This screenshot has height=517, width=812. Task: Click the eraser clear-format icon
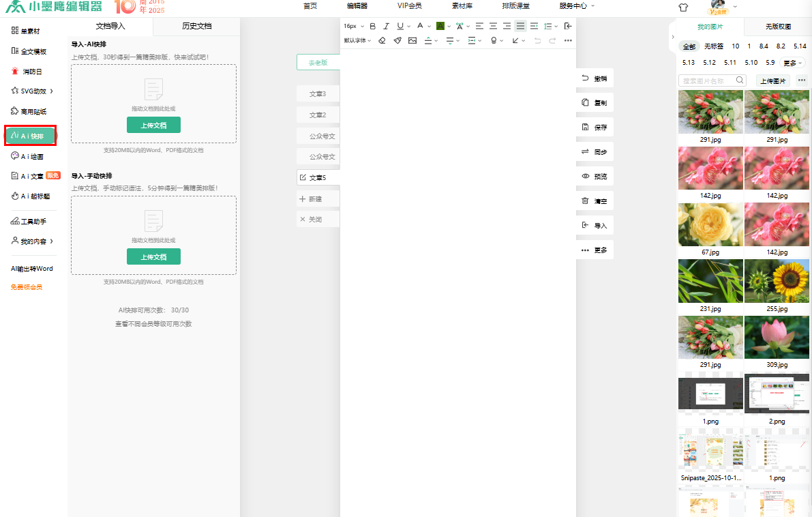pos(382,40)
